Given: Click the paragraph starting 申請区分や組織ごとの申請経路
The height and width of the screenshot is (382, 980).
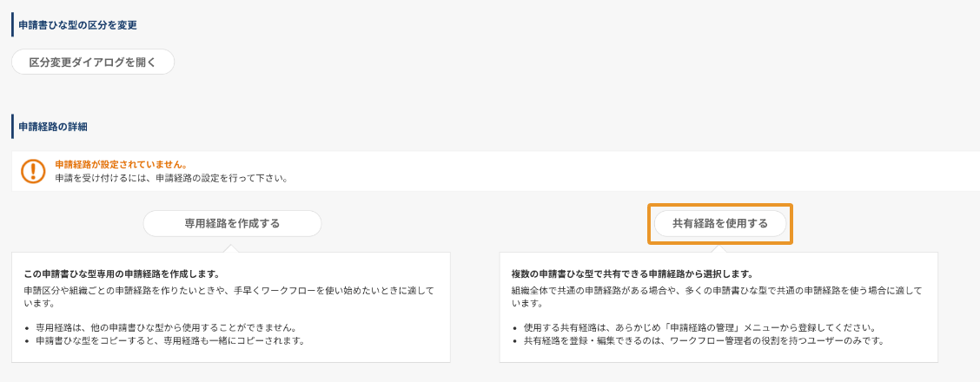Looking at the screenshot, I should coord(228,297).
